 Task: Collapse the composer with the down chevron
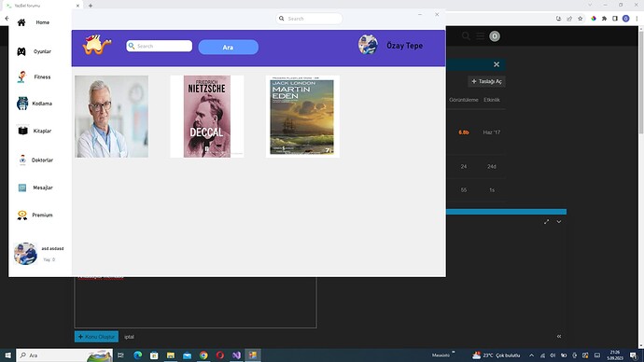pyautogui.click(x=559, y=222)
